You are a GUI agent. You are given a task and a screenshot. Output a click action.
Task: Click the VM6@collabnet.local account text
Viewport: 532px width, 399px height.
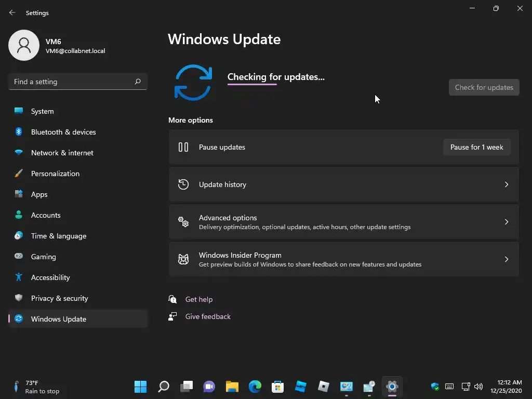(75, 51)
